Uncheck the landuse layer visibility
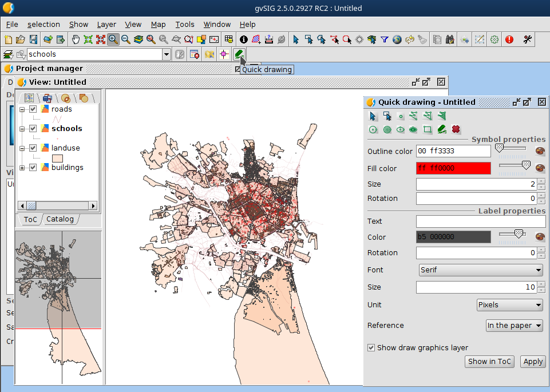Screen dimensions: 550x392 (33, 148)
